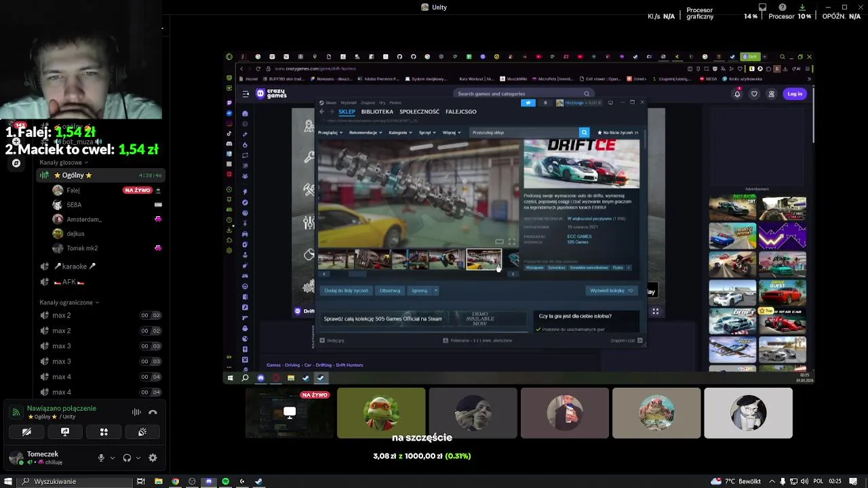Image resolution: width=868 pixels, height=488 pixels.
Task: Open the arrow dropdown beside Ignoruj
Action: tap(435, 291)
